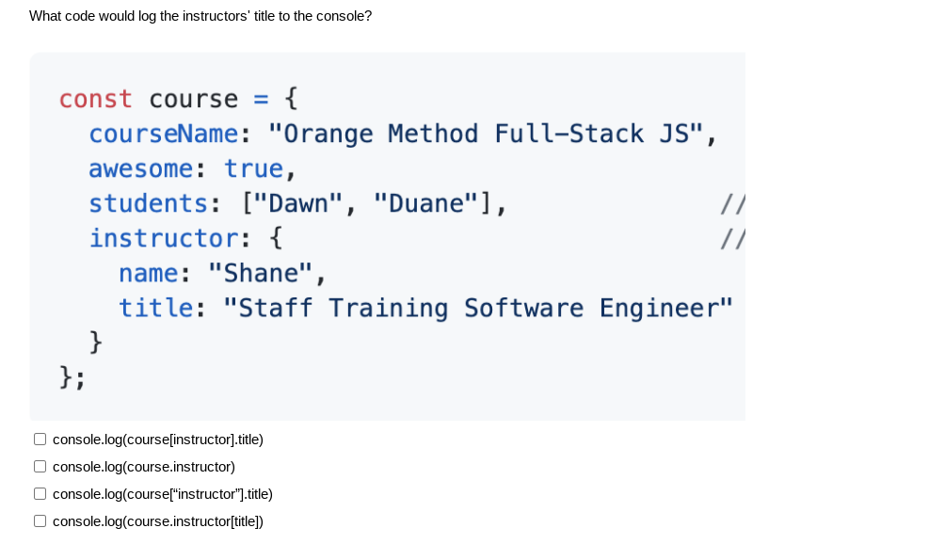Check the console.log(course.instructor) option

click(40, 466)
